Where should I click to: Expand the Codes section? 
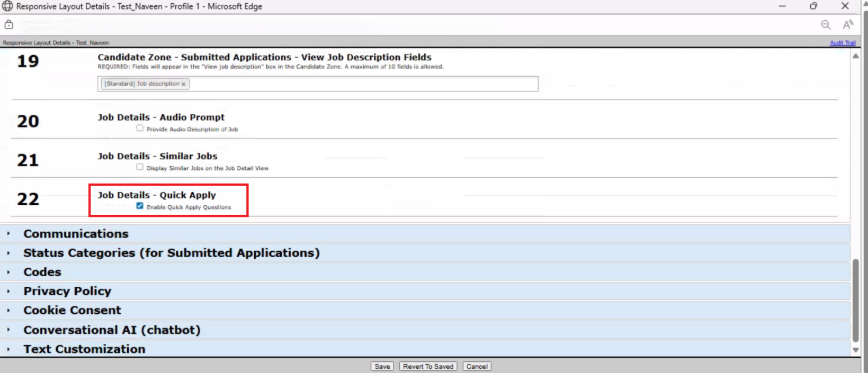pos(42,272)
